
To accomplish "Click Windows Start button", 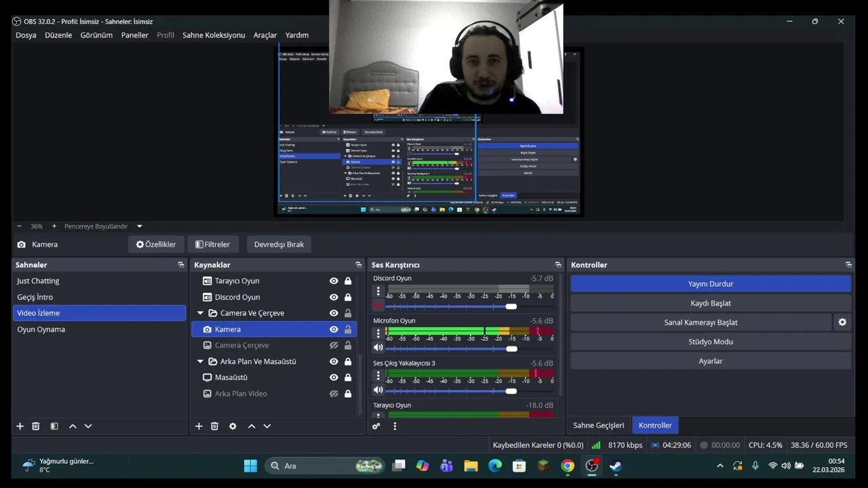I will (250, 466).
